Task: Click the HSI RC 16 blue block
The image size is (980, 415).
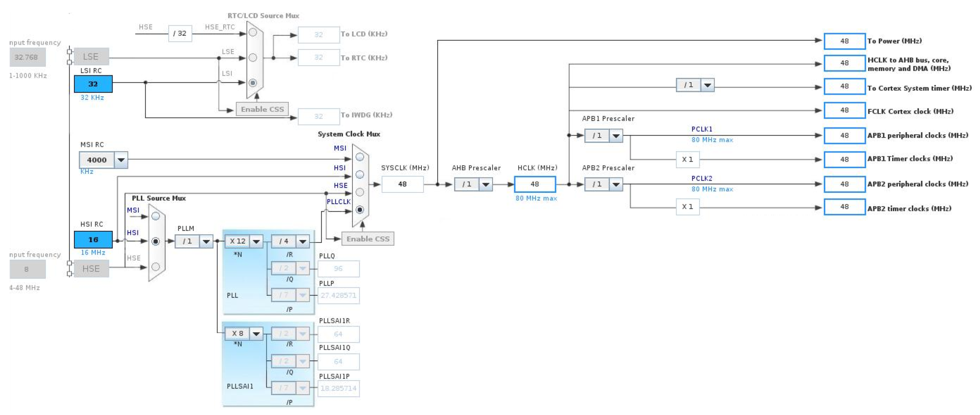Action: tap(93, 240)
